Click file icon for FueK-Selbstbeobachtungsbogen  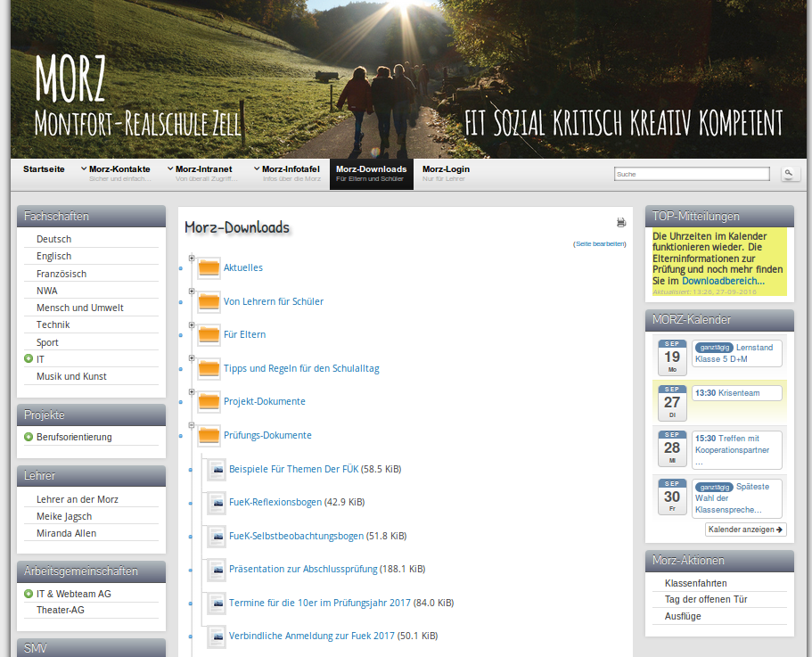217,537
